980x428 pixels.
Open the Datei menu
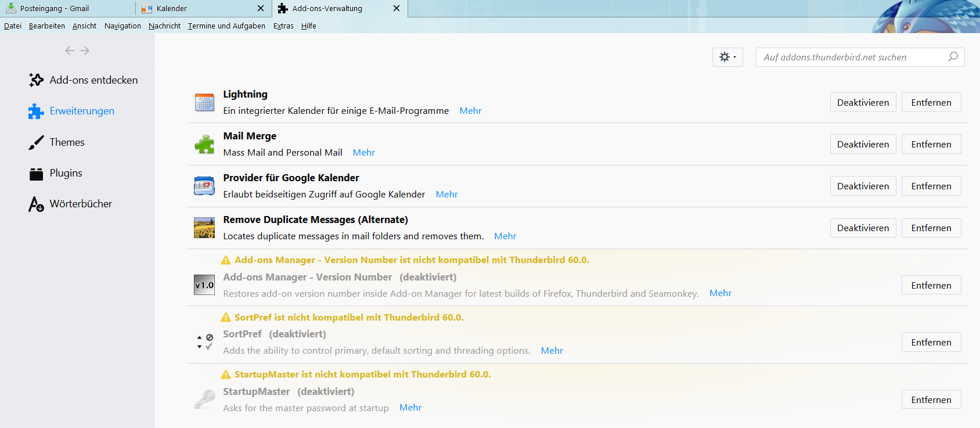(x=13, y=26)
